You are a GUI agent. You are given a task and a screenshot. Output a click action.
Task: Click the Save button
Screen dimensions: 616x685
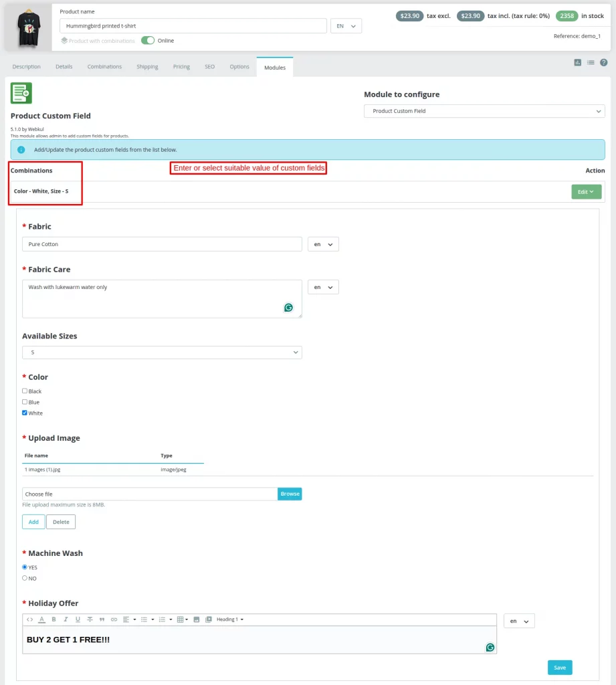coord(560,667)
